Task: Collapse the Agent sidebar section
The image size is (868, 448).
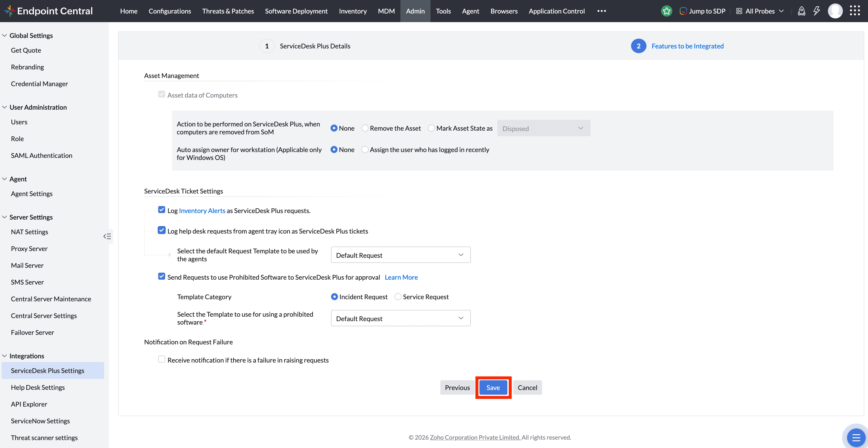Action: (x=4, y=179)
